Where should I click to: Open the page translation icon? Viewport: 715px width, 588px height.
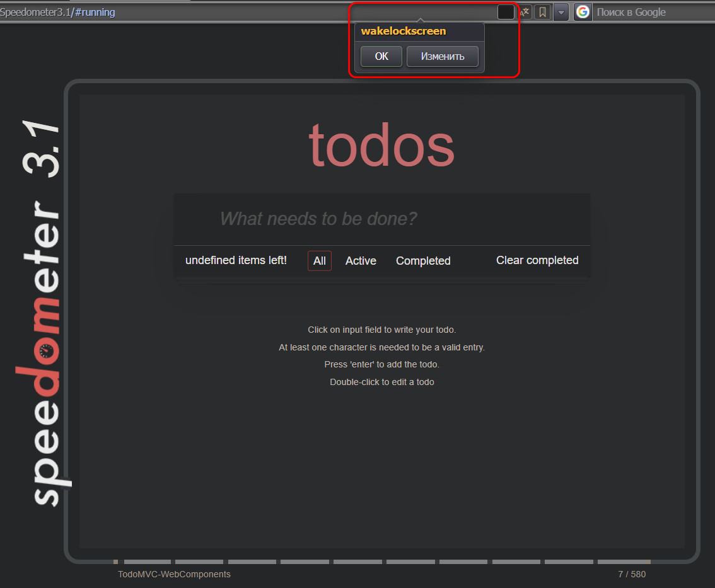click(525, 13)
